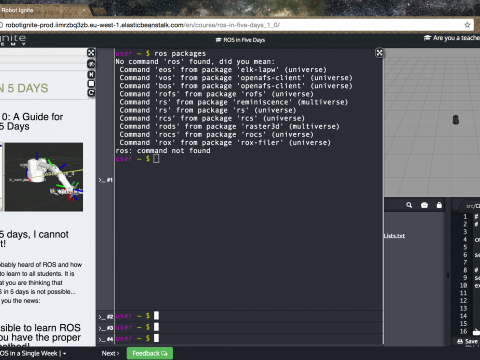Click the Ignite Academy logo

(x=13, y=40)
